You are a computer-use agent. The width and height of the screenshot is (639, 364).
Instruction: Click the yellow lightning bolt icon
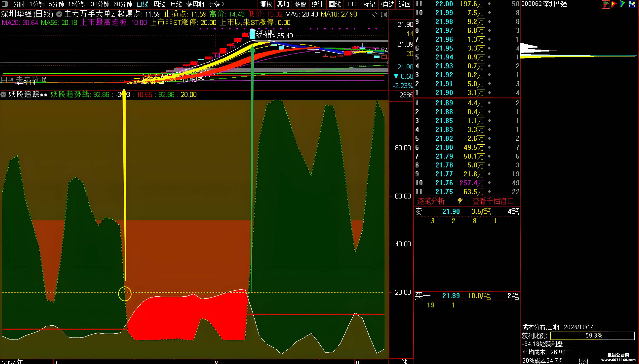click(460, 201)
